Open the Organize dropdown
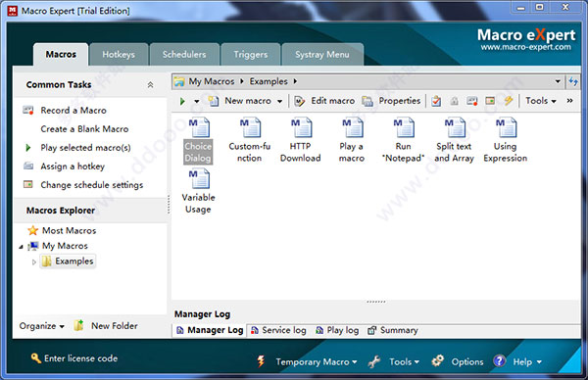588x380 pixels. click(41, 326)
